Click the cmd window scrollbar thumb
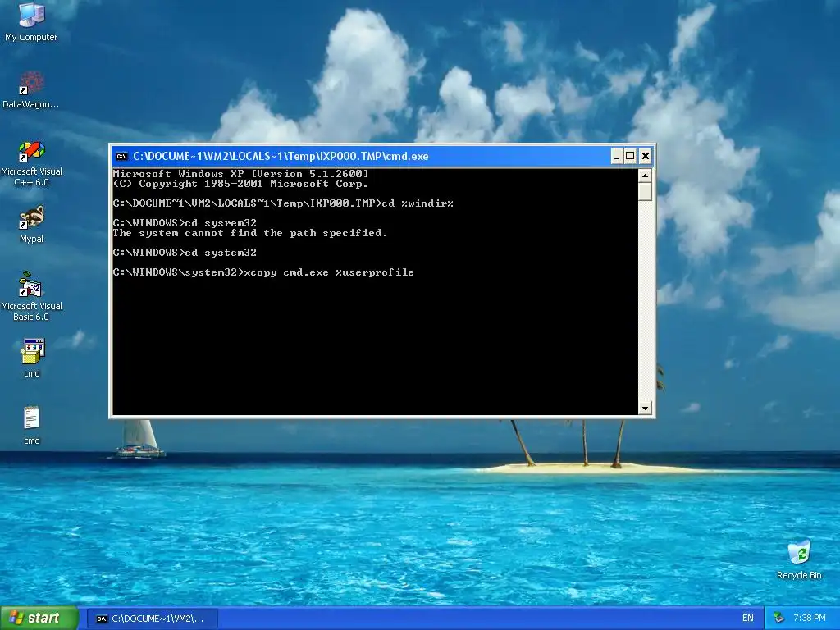This screenshot has width=840, height=630. [x=645, y=192]
